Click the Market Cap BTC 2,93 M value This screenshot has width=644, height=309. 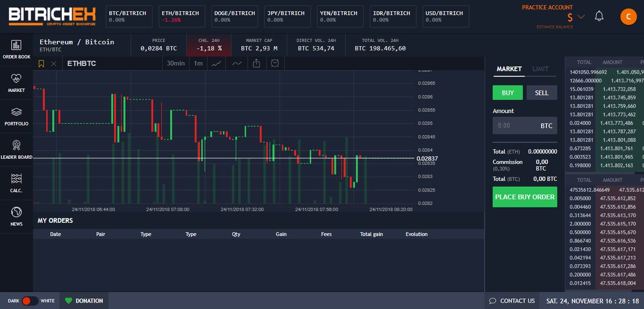pyautogui.click(x=259, y=48)
